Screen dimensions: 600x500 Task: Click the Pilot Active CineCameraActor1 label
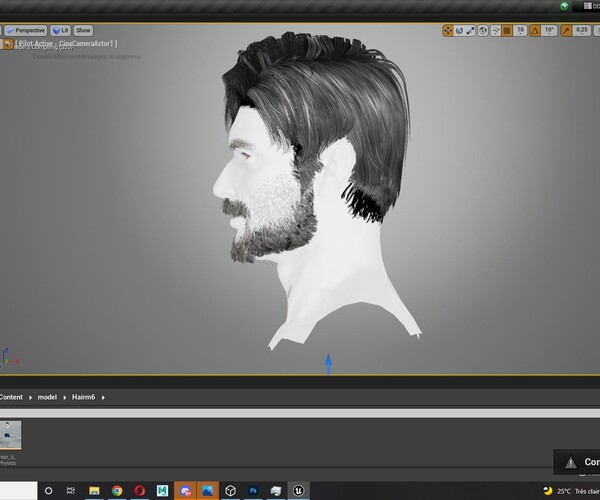pyautogui.click(x=66, y=44)
